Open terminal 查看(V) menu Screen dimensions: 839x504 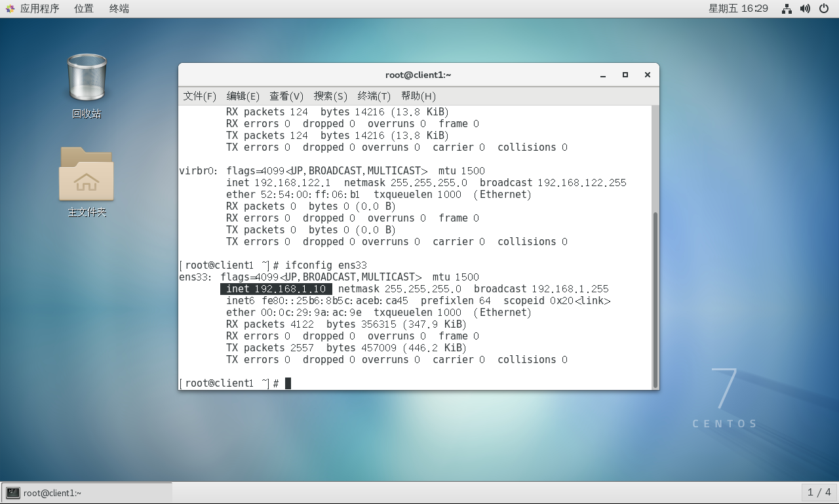286,96
